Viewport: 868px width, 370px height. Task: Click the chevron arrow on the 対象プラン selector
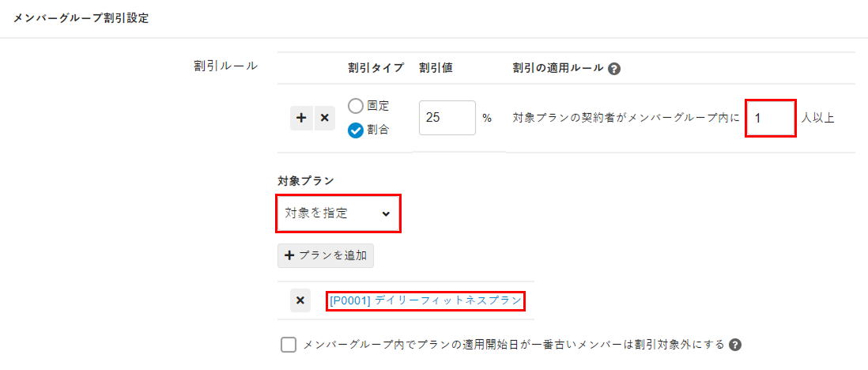pyautogui.click(x=386, y=213)
